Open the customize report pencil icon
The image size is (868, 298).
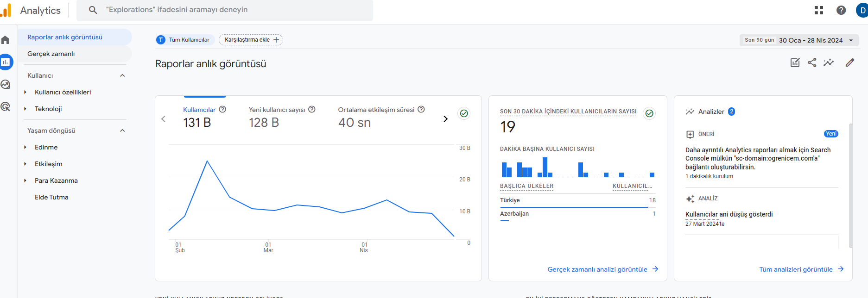(849, 62)
